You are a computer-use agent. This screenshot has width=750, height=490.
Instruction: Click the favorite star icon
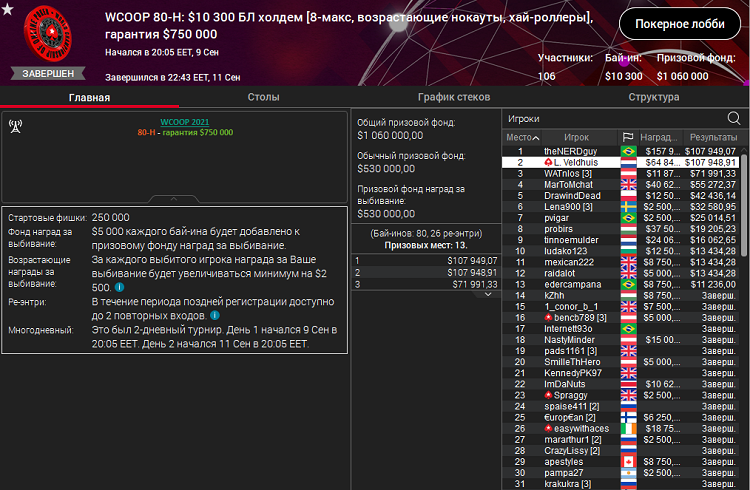pyautogui.click(x=7, y=9)
